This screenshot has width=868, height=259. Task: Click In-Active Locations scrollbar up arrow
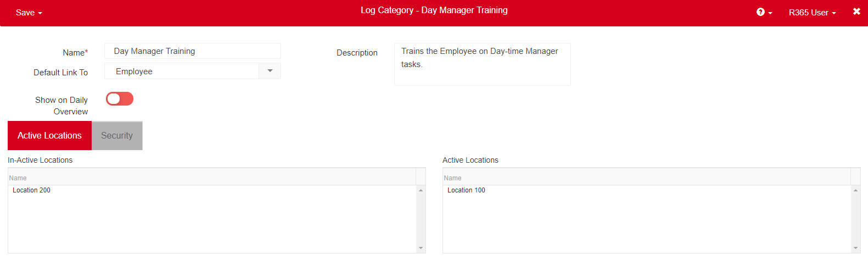pyautogui.click(x=421, y=190)
